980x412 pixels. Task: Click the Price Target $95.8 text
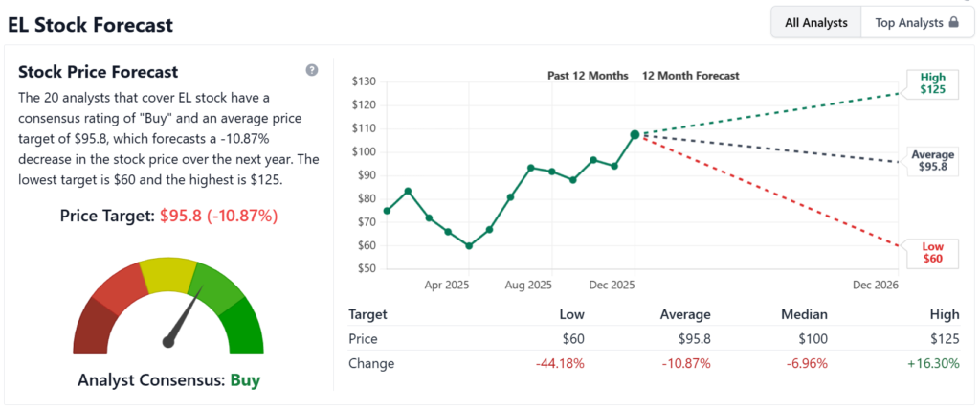coord(168,217)
